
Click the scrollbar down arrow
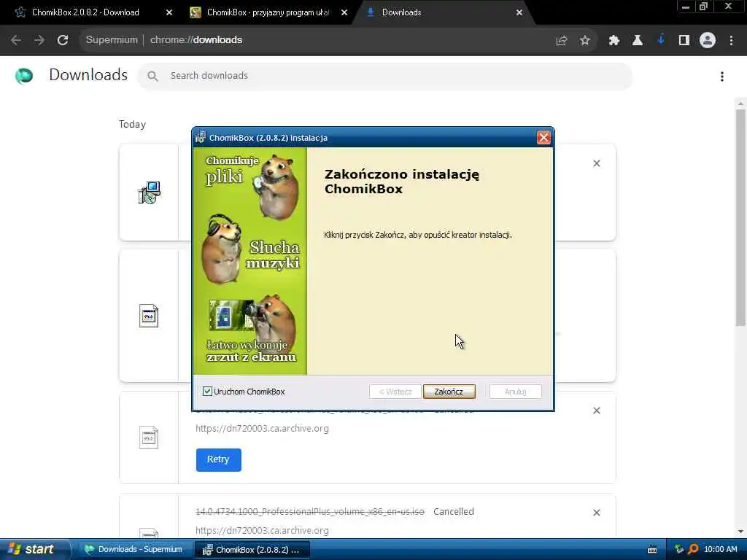[740, 532]
